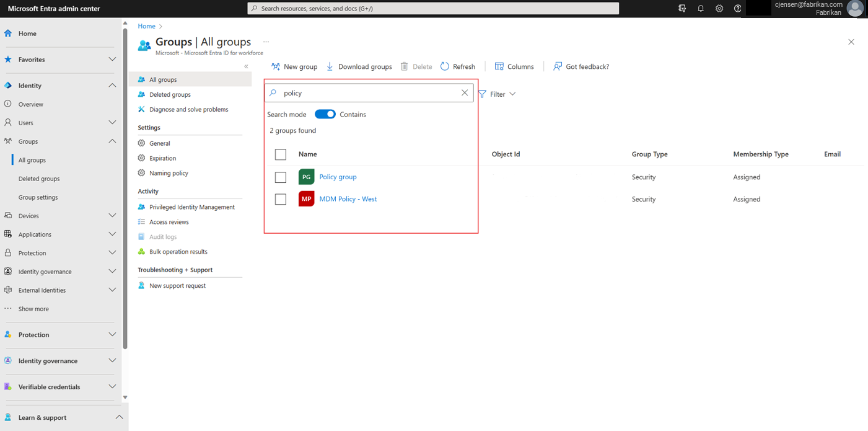
Task: Expand the Devices menu
Action: (x=112, y=216)
